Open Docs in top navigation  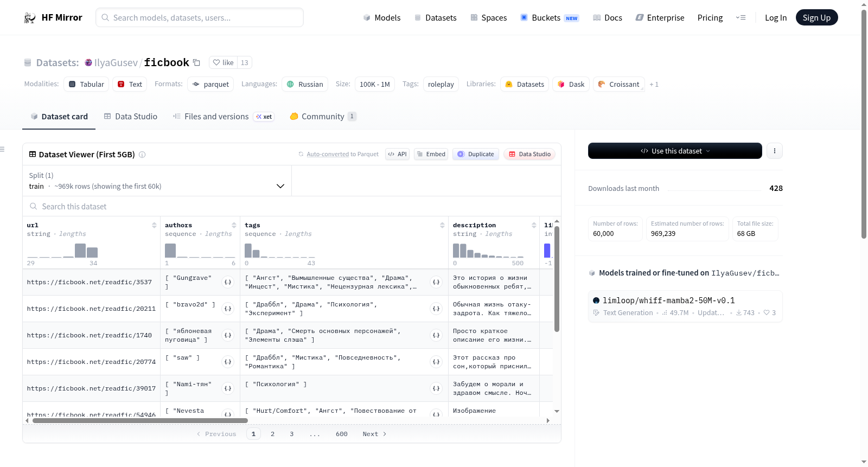(x=608, y=18)
